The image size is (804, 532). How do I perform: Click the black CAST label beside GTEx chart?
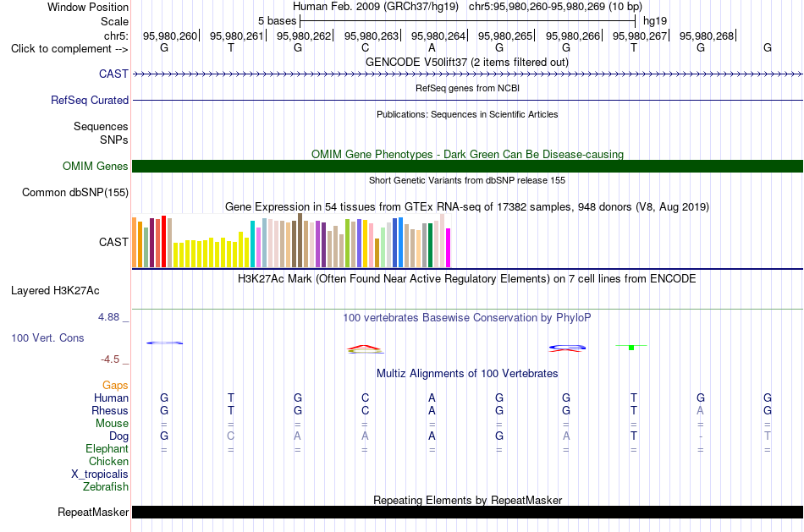(114, 242)
